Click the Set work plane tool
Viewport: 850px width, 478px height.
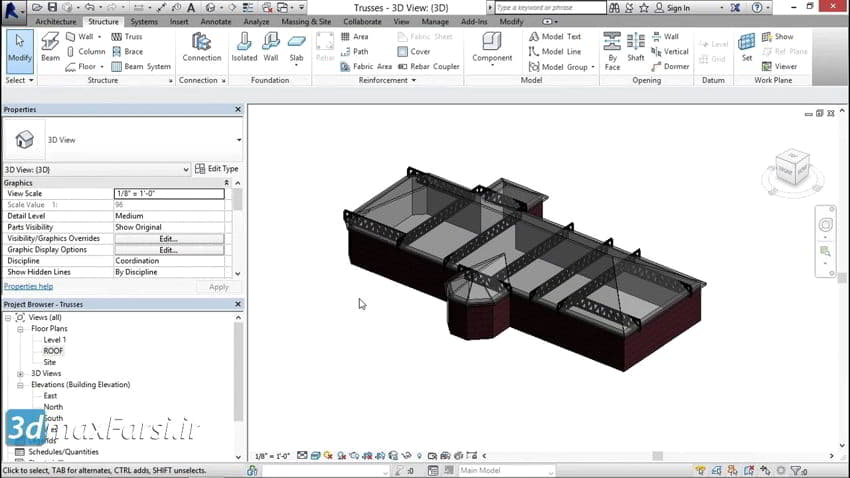(746, 48)
